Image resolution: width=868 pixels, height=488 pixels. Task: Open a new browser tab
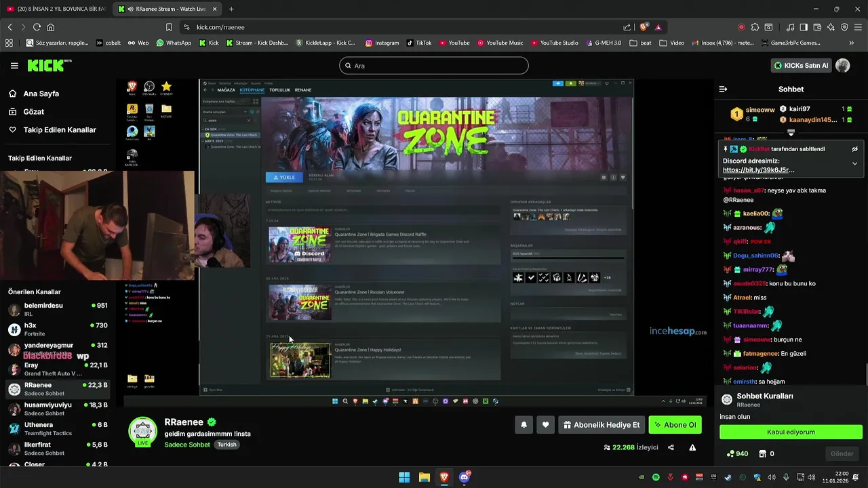click(x=231, y=9)
